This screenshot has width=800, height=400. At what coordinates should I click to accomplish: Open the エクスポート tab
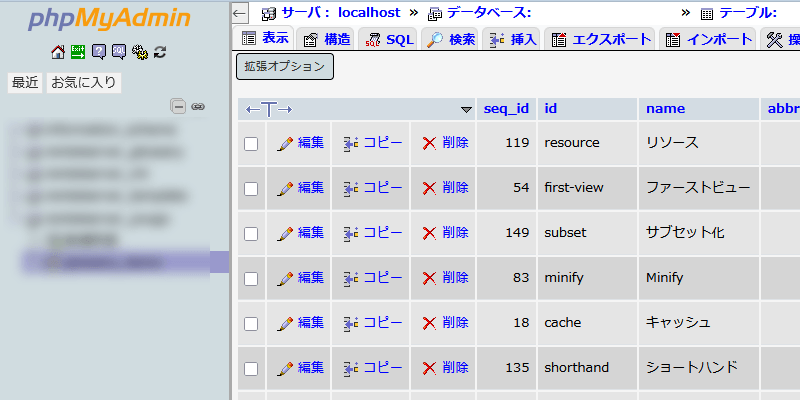click(x=601, y=39)
